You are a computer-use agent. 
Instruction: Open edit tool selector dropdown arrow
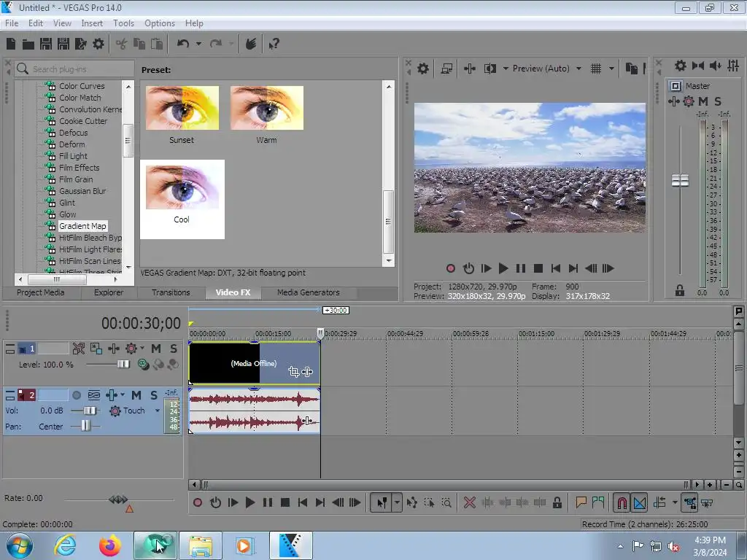point(397,502)
